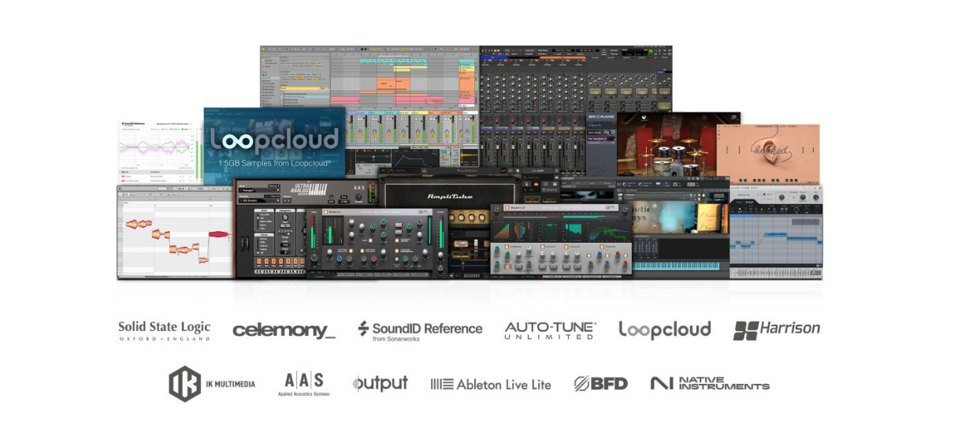Open the Auto-Tune Pro graph screenshot

tap(776, 233)
